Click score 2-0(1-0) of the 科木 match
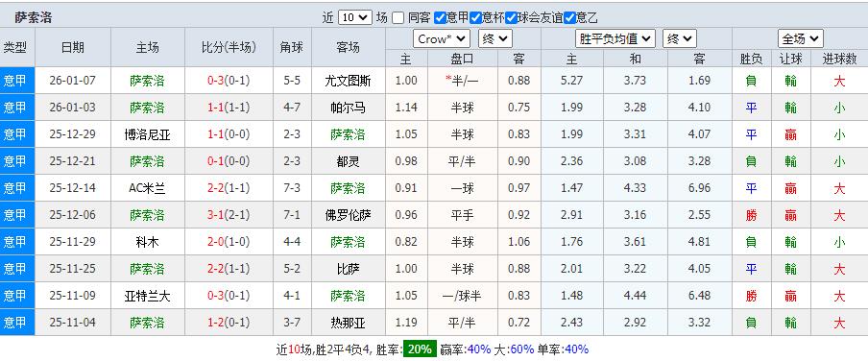 pos(229,242)
